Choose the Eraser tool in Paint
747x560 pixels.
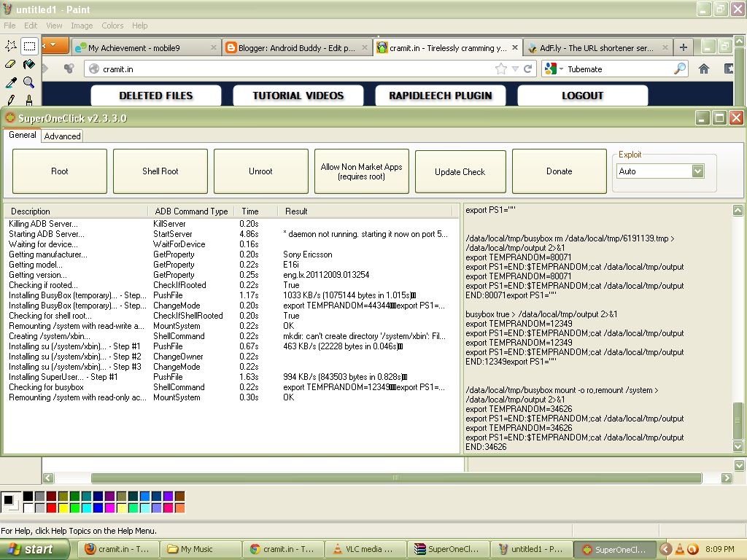pyautogui.click(x=10, y=64)
